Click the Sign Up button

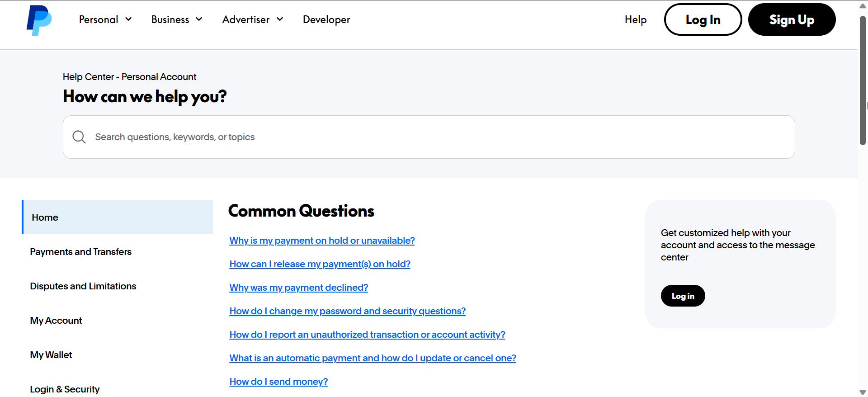792,19
